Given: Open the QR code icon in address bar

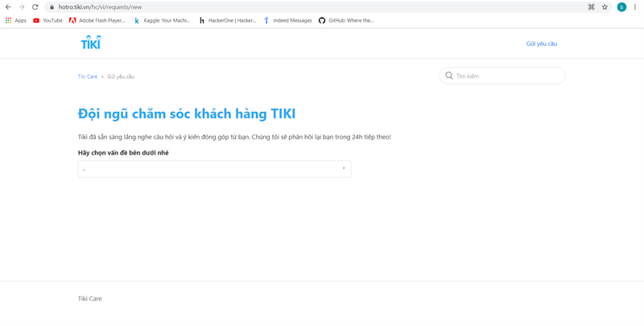Looking at the screenshot, I should 592,7.
